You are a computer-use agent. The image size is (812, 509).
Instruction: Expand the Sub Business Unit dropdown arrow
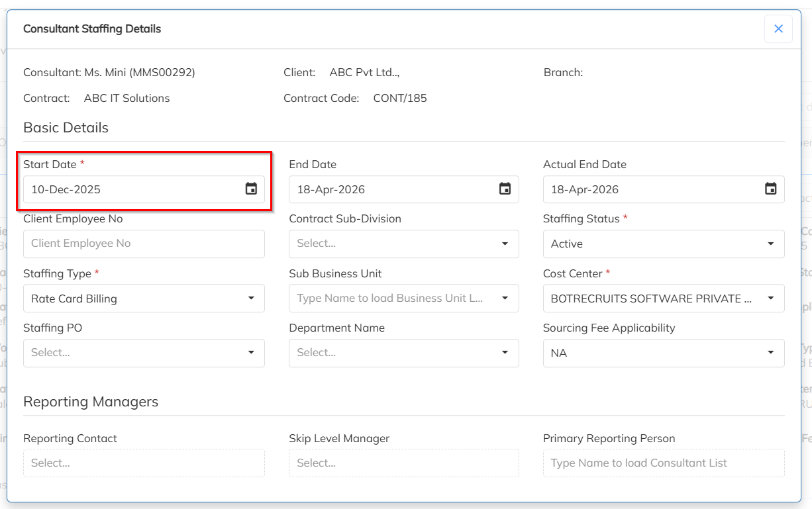click(505, 299)
